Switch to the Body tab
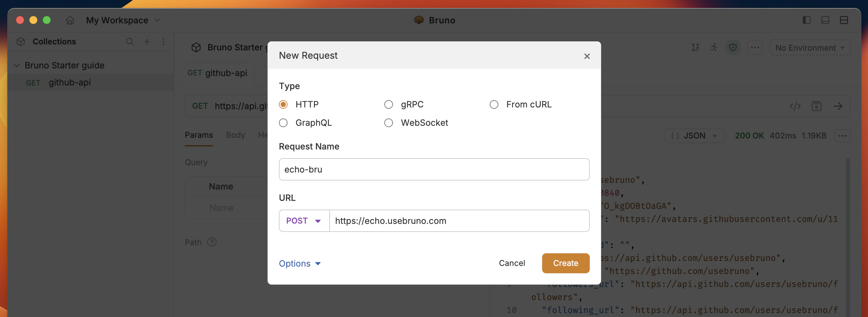Viewport: 868px width, 317px height. [235, 135]
